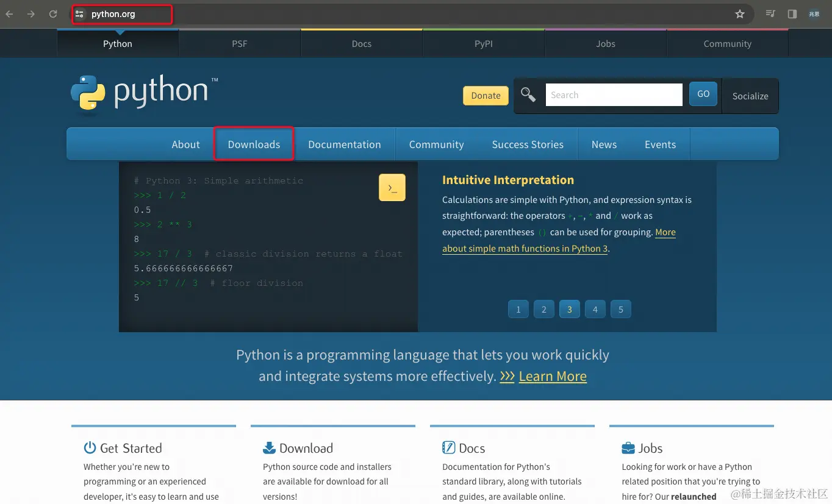
Task: Click the Get Started heading
Action: 131,449
